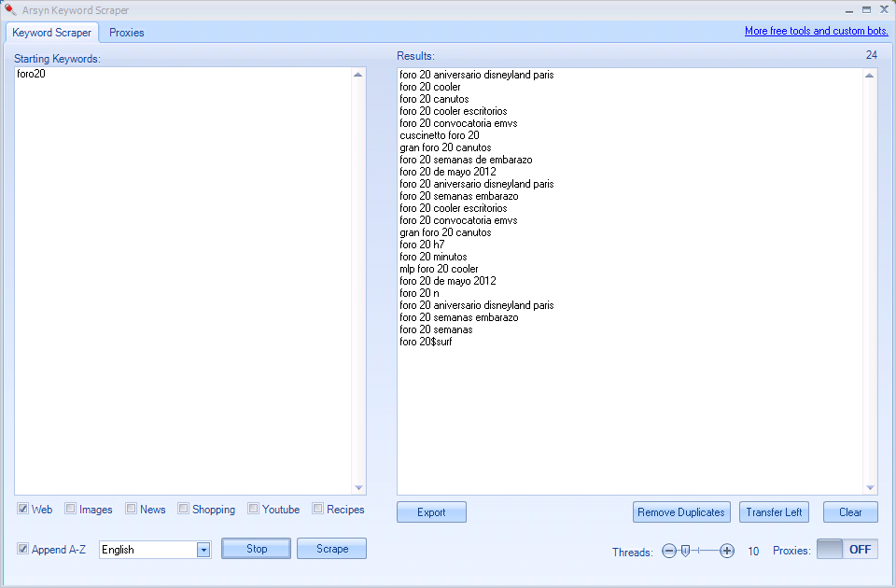The height and width of the screenshot is (588, 896).
Task: Click the plus icon to increase threads
Action: pyautogui.click(x=726, y=551)
